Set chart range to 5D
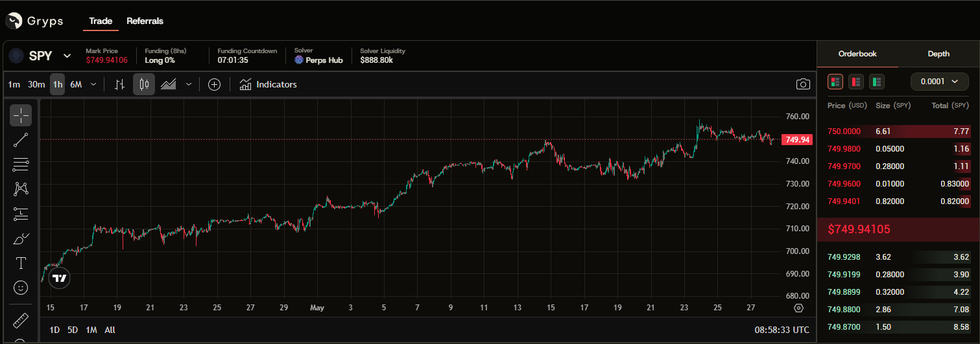 pos(73,330)
